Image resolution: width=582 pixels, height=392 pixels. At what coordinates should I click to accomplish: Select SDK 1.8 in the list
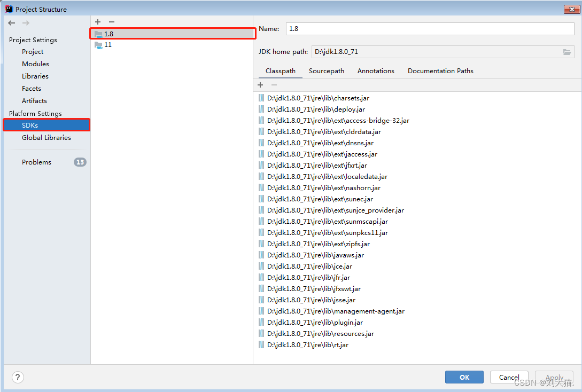click(x=173, y=34)
